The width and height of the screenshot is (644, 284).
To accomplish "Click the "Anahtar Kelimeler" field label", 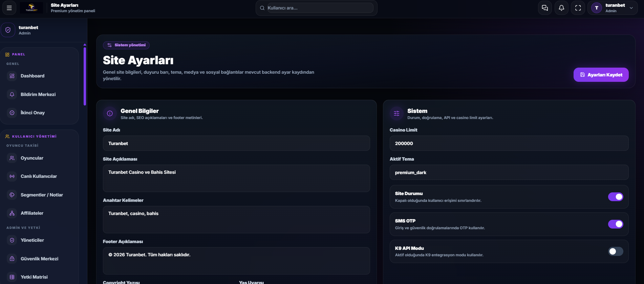I will (x=123, y=200).
